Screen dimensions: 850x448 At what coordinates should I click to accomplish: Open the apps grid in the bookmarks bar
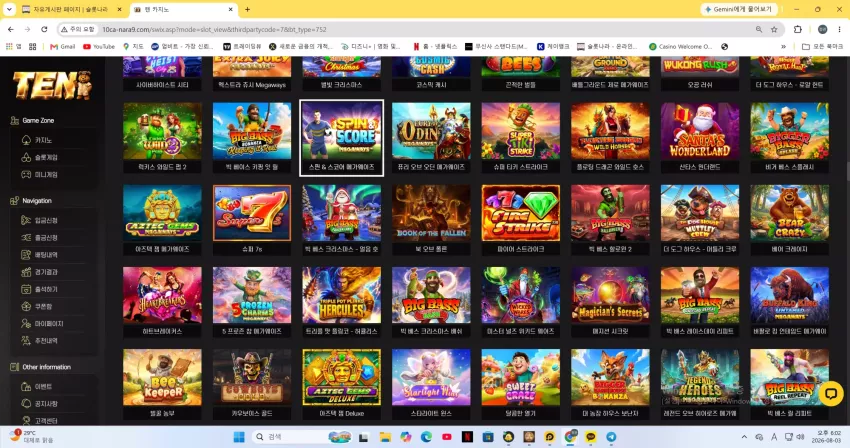pos(33,47)
